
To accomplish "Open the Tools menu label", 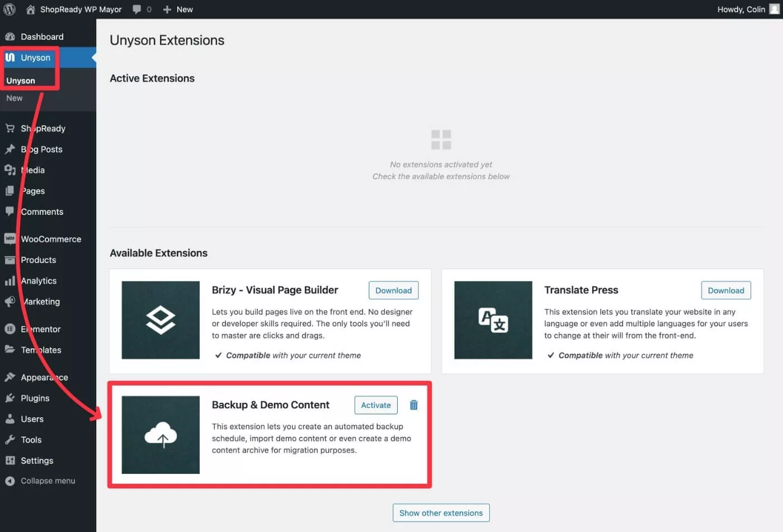I will (x=31, y=440).
